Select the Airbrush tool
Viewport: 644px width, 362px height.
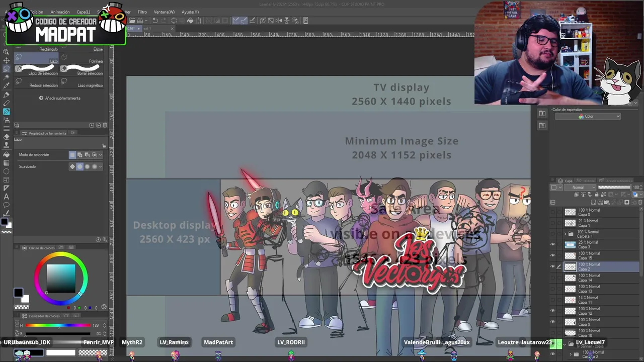[x=7, y=120]
